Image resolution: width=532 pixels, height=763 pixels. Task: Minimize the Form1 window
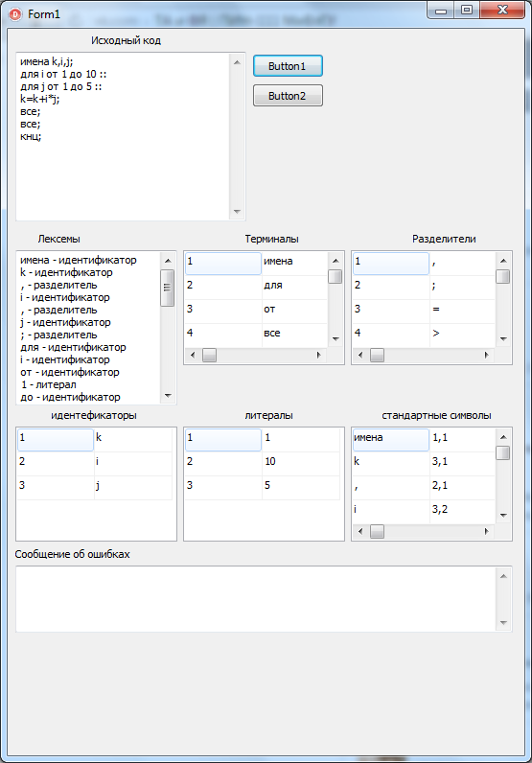click(442, 11)
